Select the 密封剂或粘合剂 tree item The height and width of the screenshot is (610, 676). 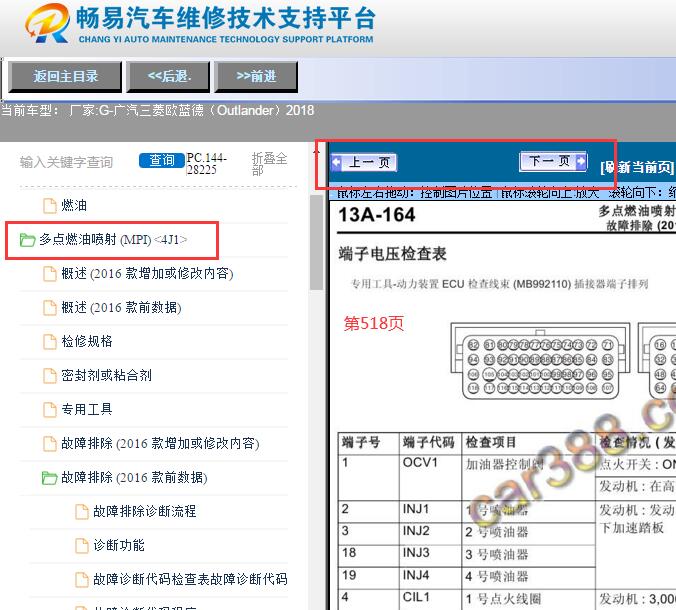coord(106,375)
